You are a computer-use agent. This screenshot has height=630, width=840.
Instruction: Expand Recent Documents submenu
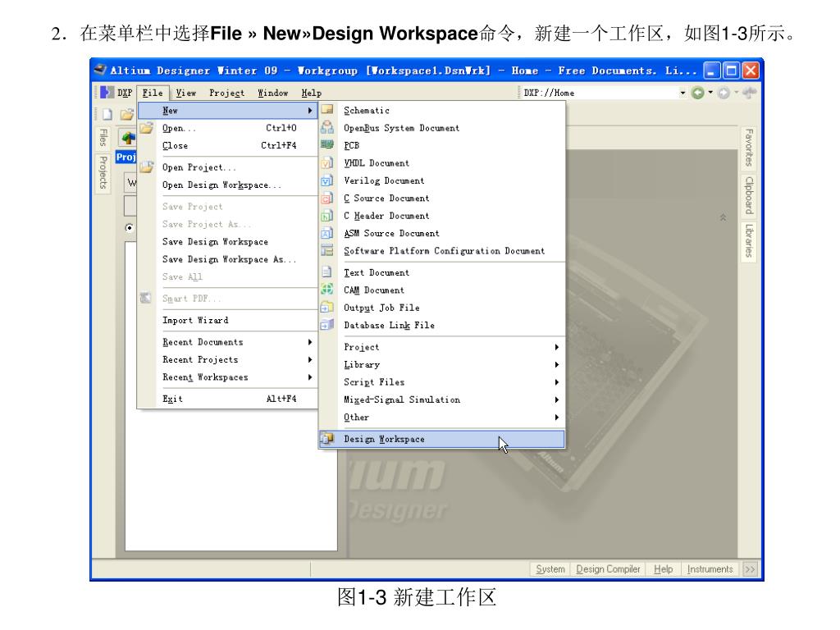pos(228,342)
